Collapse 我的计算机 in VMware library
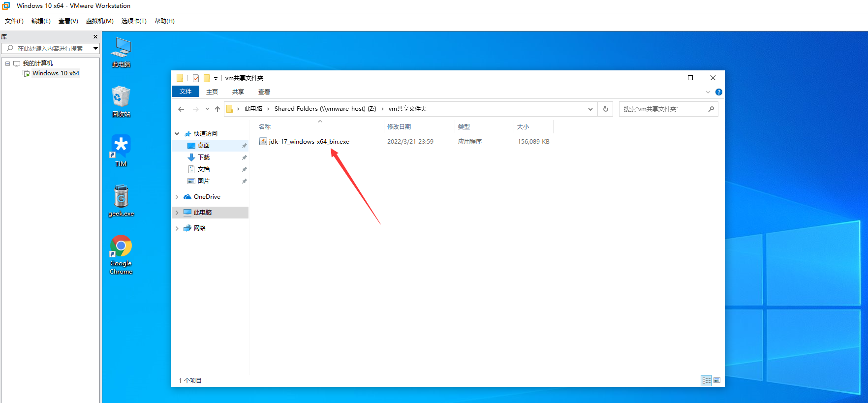 tap(7, 63)
